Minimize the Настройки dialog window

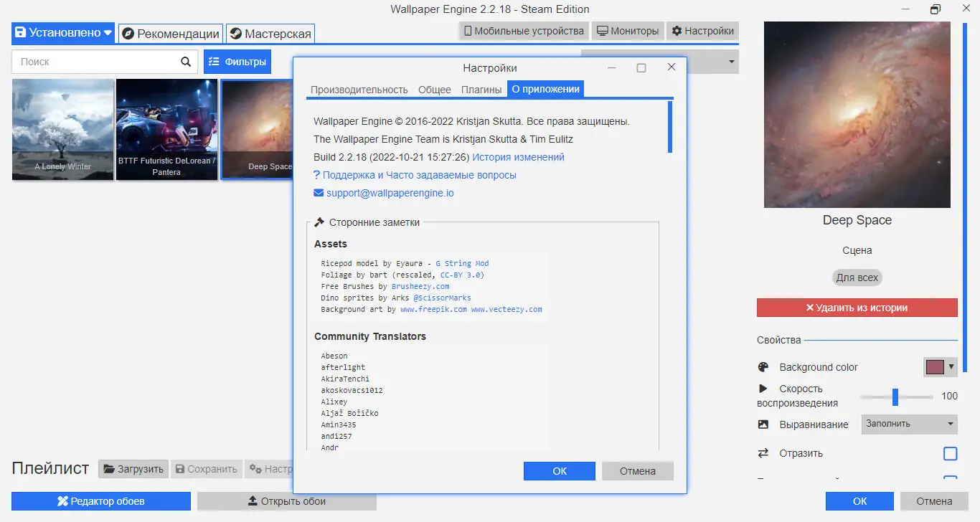coord(612,67)
